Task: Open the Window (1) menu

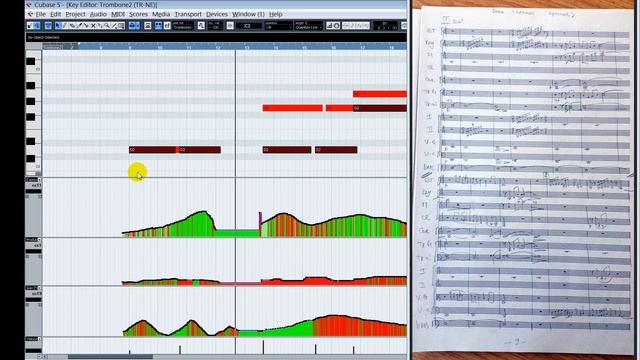Action: tap(248, 14)
